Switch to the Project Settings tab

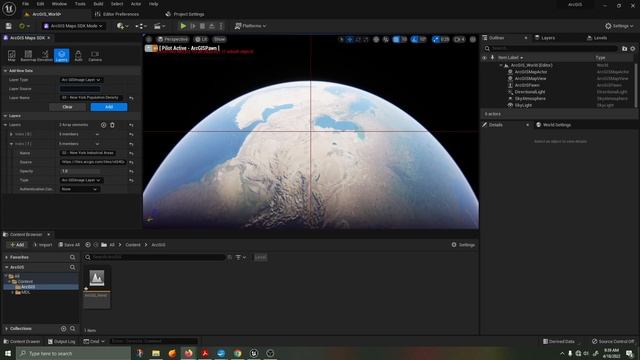coord(185,14)
